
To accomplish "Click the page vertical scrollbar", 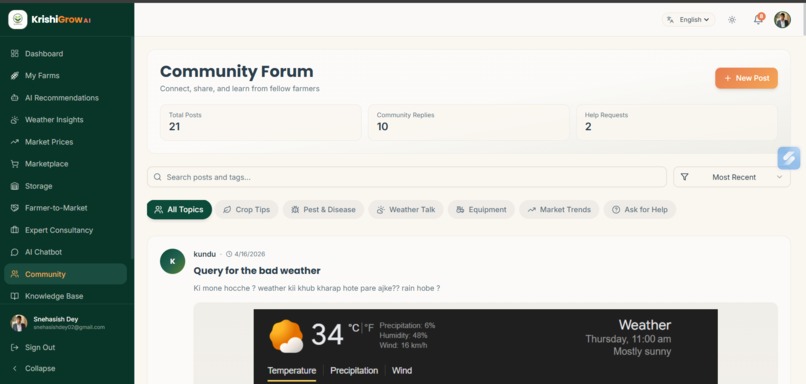I will pos(804,21).
